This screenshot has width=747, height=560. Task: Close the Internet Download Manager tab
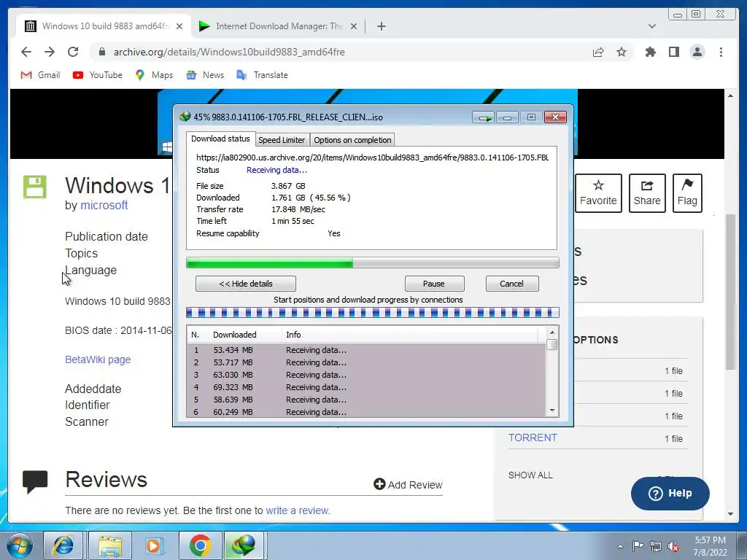pyautogui.click(x=354, y=26)
